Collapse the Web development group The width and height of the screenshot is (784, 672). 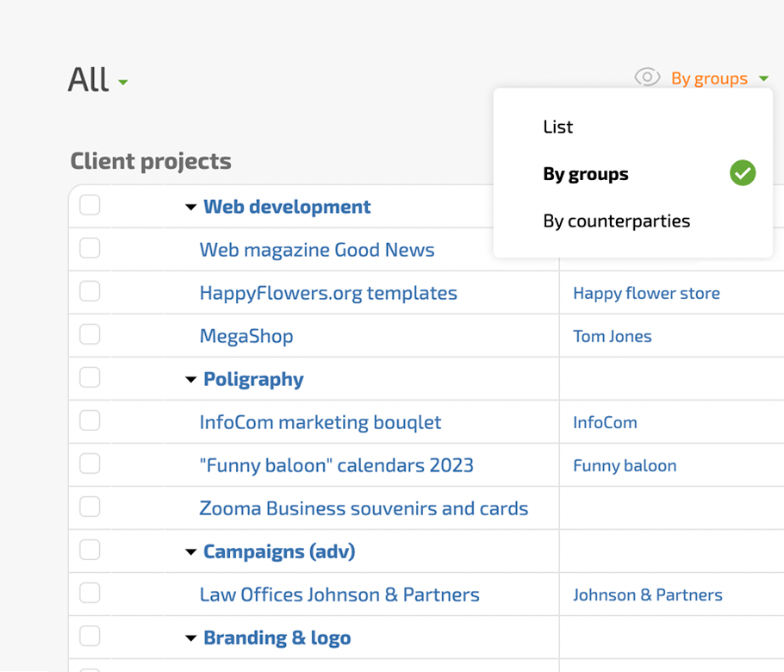point(191,208)
